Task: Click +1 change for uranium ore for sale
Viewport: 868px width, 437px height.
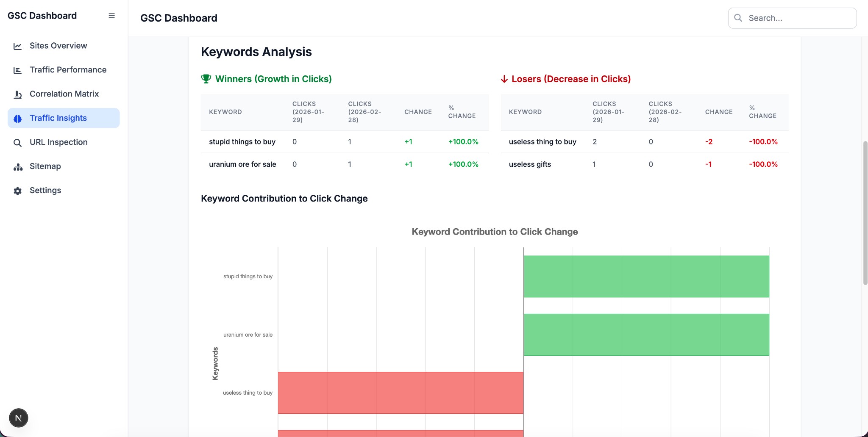Action: click(408, 164)
